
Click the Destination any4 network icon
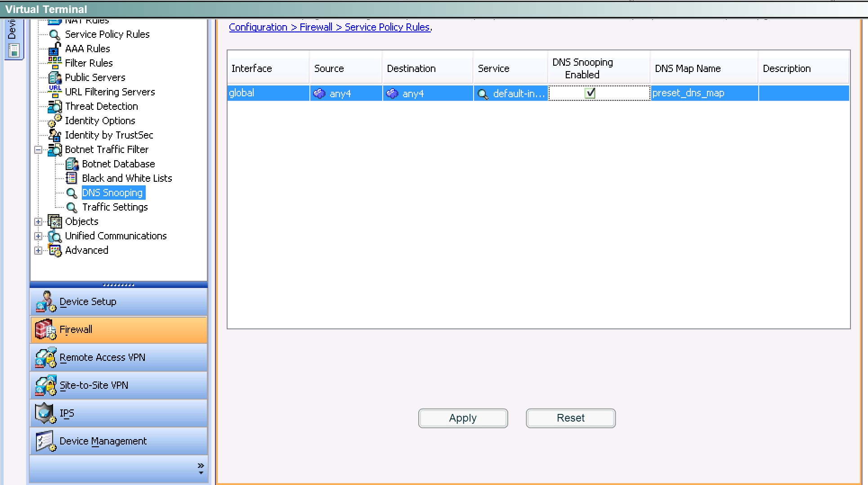tap(392, 94)
